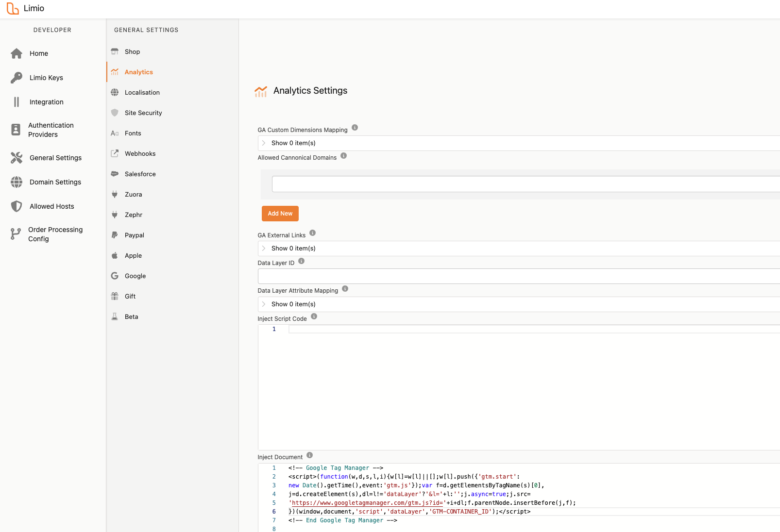Open Order Processing Config section

coord(55,234)
